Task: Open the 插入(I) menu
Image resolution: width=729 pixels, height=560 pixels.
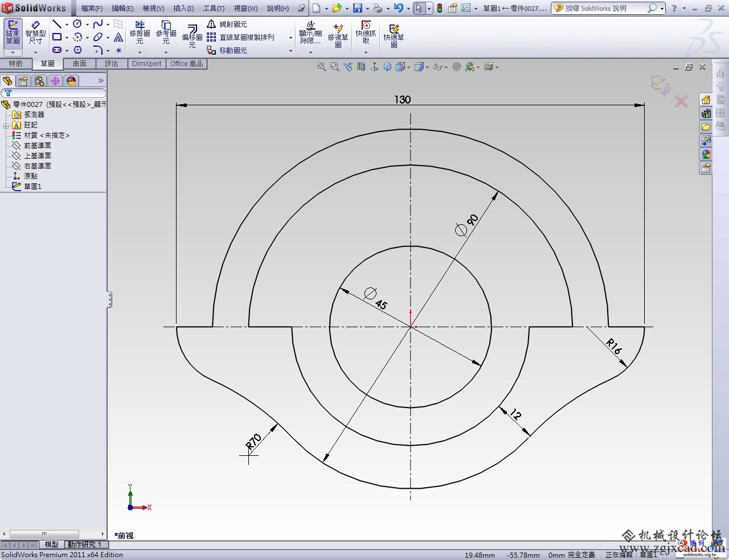Action: (x=183, y=9)
